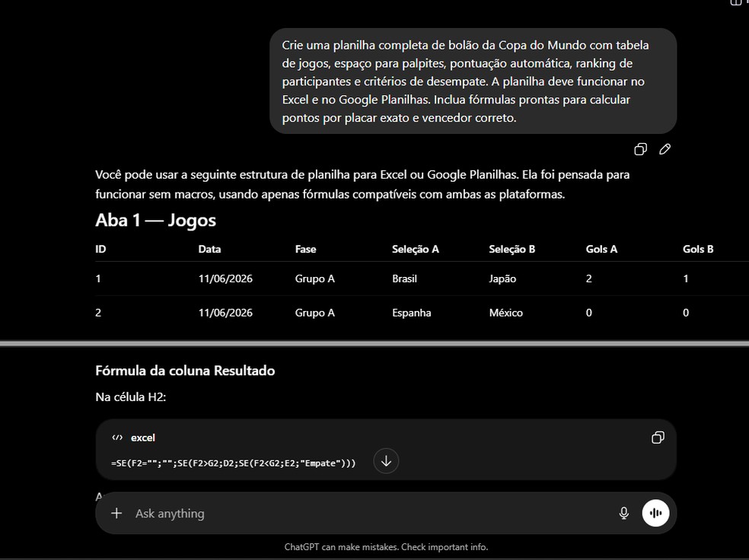Screen dimensions: 749x560
Task: Click the Fase column header
Action: click(x=305, y=250)
